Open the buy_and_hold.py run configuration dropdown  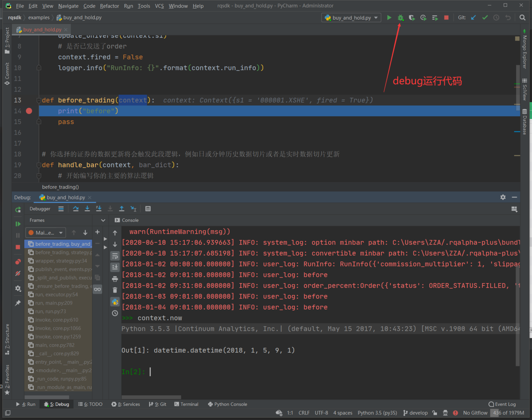[x=351, y=18]
